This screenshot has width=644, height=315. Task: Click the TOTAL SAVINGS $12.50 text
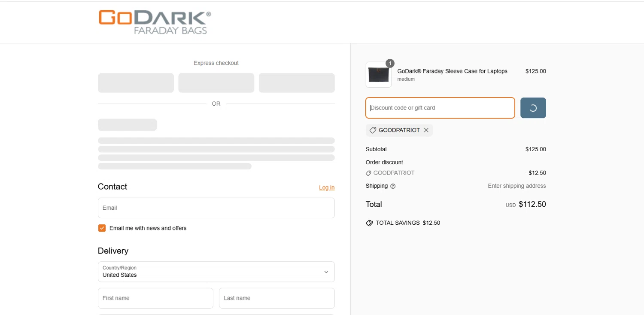[x=408, y=223]
